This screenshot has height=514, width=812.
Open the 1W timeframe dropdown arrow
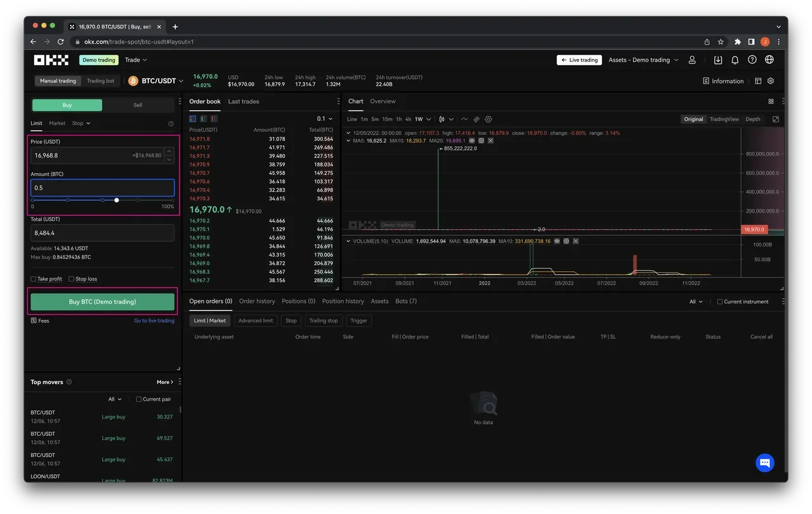point(429,119)
